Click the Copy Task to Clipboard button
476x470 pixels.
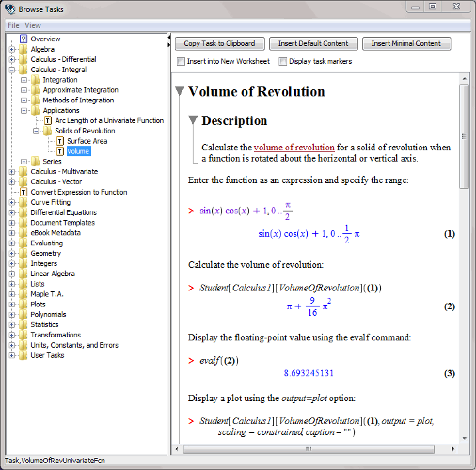coord(219,44)
